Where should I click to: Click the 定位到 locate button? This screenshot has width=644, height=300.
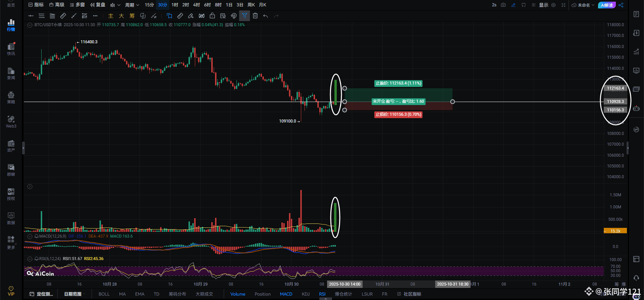(41, 294)
